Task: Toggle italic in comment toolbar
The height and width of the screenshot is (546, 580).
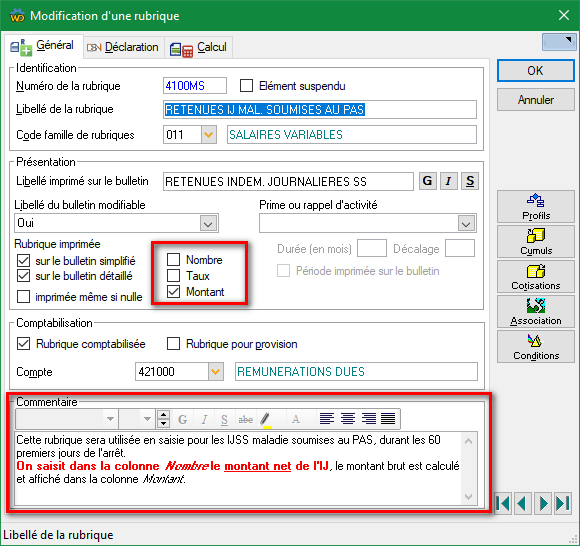Action: click(x=204, y=419)
